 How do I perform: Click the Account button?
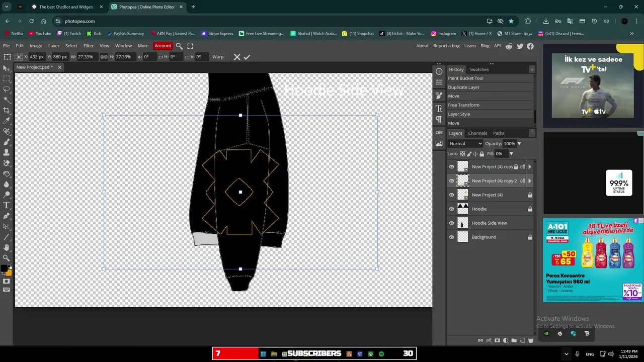tap(163, 46)
